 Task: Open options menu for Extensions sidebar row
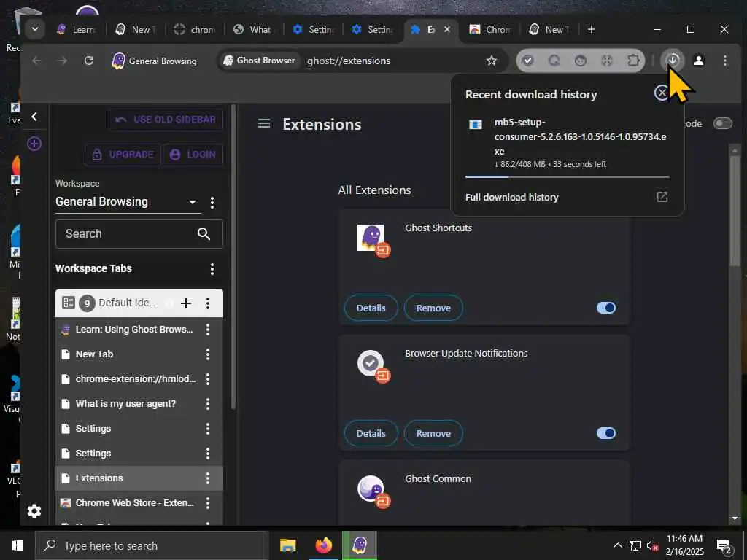(x=208, y=478)
